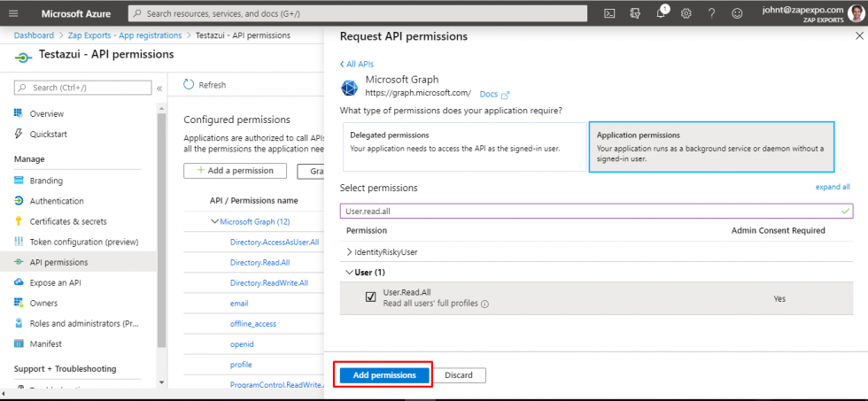The image size is (868, 401).
Task: Open the Azure portal hamburger menu
Action: (14, 14)
